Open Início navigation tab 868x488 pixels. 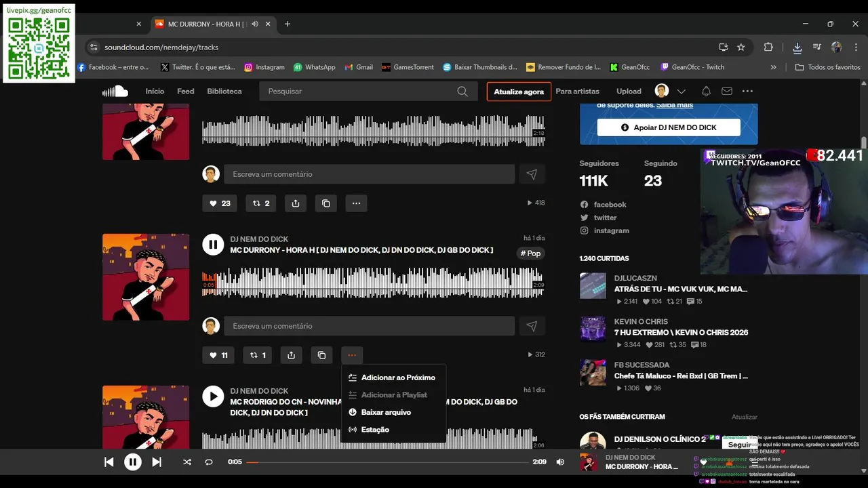tap(155, 91)
